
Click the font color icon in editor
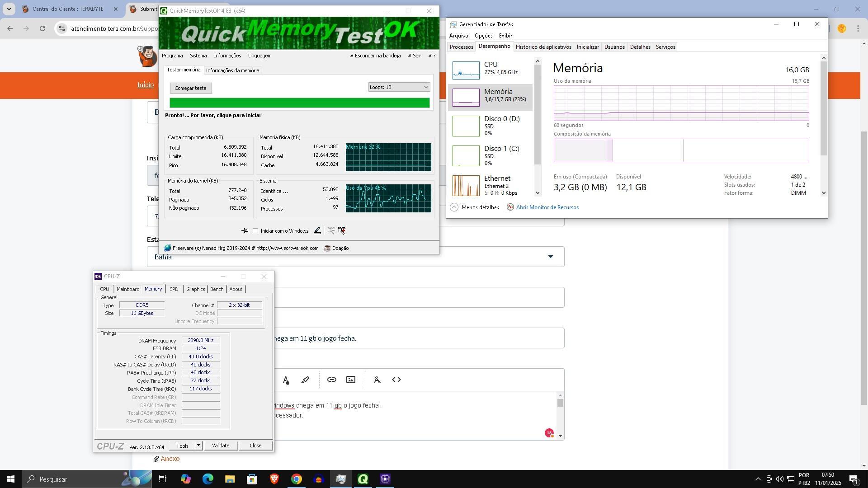(x=286, y=380)
